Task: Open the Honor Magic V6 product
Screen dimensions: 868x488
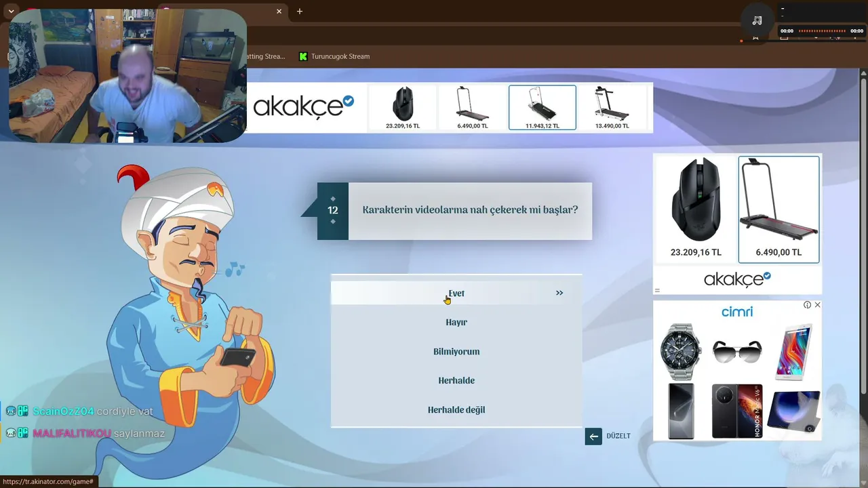Action: (737, 411)
